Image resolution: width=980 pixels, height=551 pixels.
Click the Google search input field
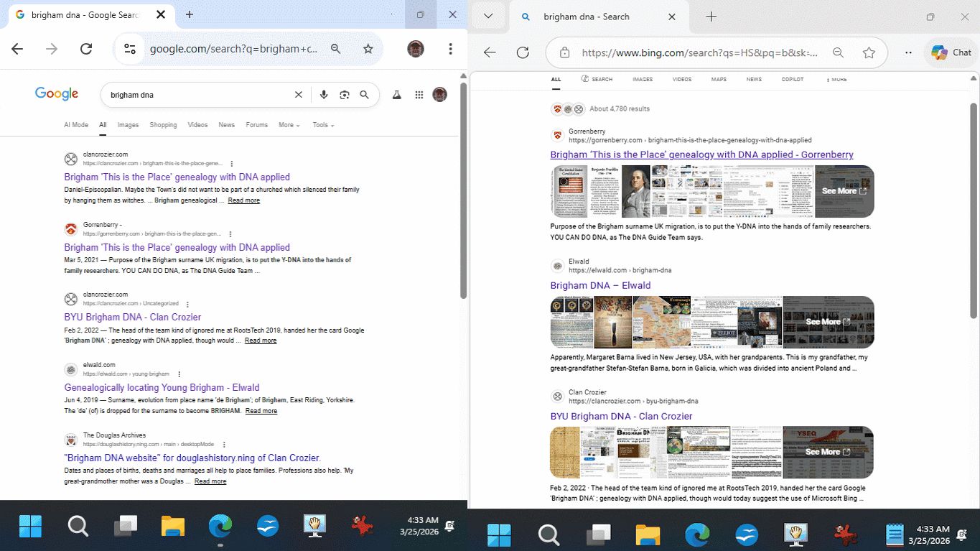194,95
